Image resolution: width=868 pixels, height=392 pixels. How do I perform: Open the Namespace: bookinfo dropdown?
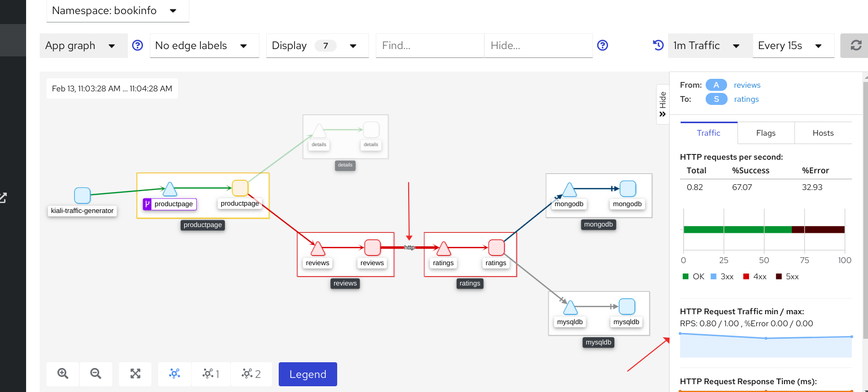pos(118,11)
